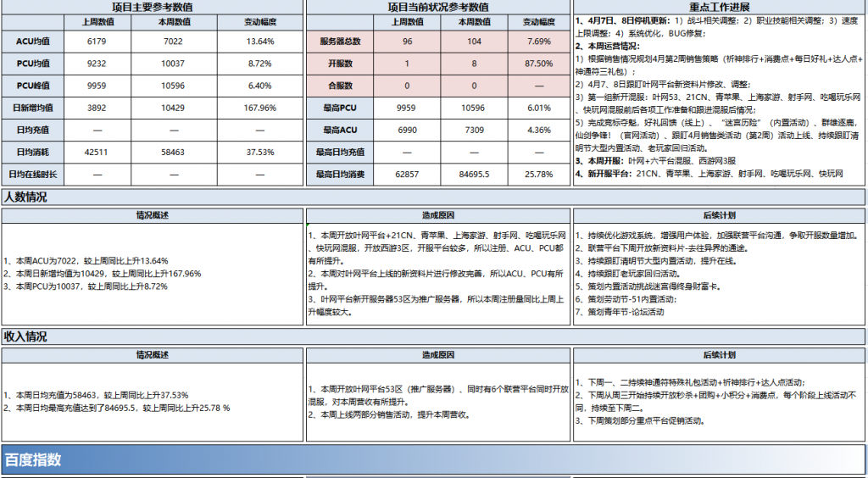The image size is (868, 478).
Task: Click the 7309 highest ACU cell
Action: pyautogui.click(x=474, y=130)
